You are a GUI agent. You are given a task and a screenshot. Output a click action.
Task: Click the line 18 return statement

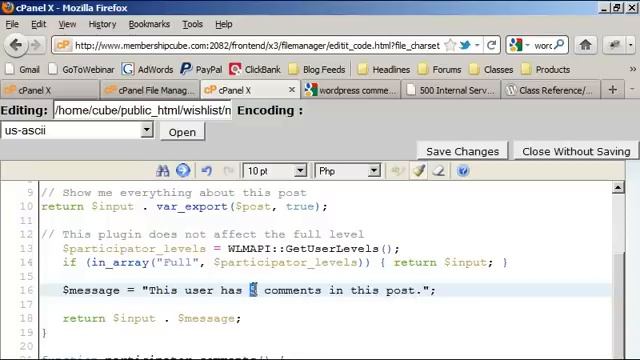click(x=152, y=318)
